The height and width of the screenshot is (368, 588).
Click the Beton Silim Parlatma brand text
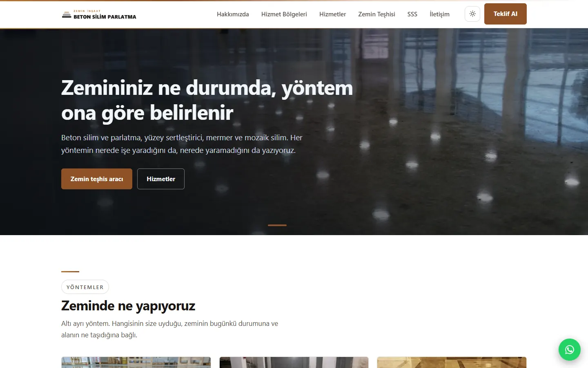tap(105, 17)
